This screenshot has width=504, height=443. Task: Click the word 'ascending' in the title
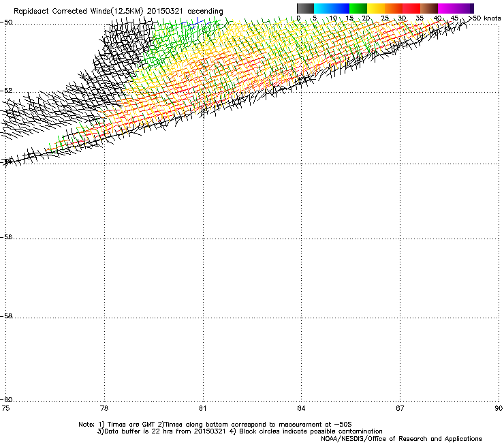(205, 12)
